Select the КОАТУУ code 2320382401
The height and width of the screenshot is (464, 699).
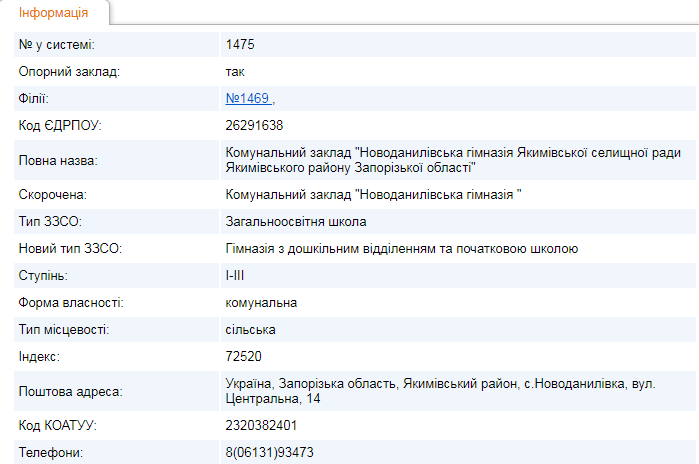[x=262, y=426]
